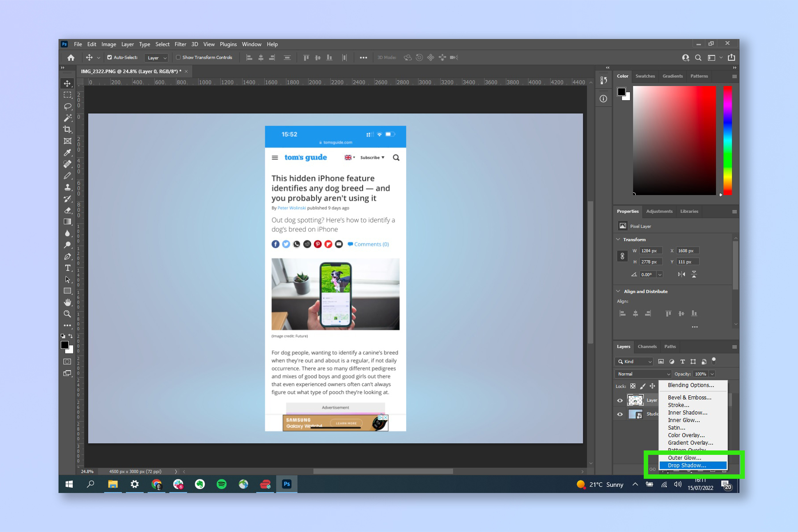Hide the Studio layer visibility eye
798x532 pixels.
tap(620, 415)
